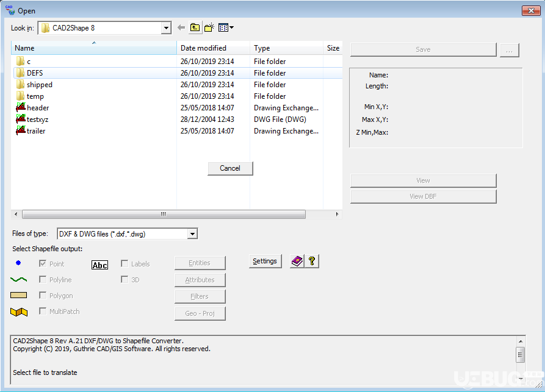Sort by the Size column header
Screen dimensions: 545x392
click(333, 48)
